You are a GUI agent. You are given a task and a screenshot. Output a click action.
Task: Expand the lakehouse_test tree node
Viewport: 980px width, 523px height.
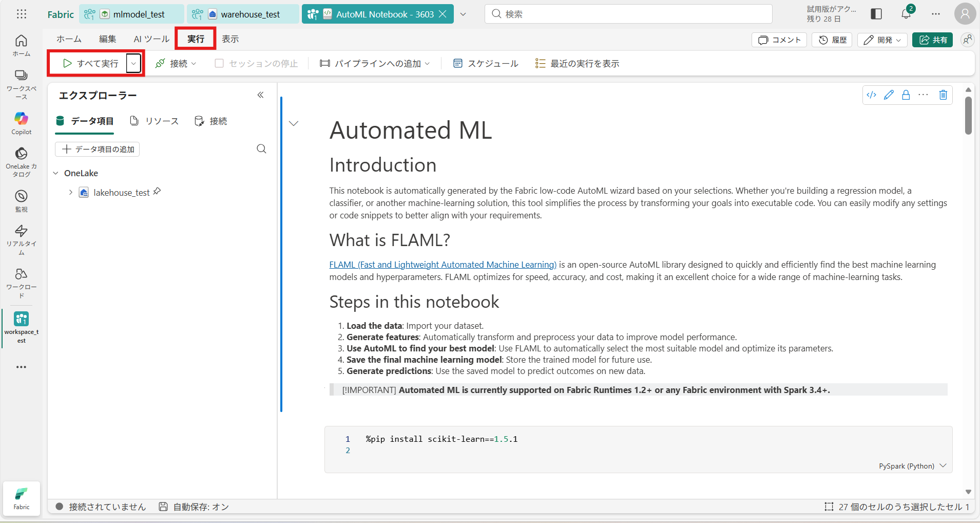point(70,192)
